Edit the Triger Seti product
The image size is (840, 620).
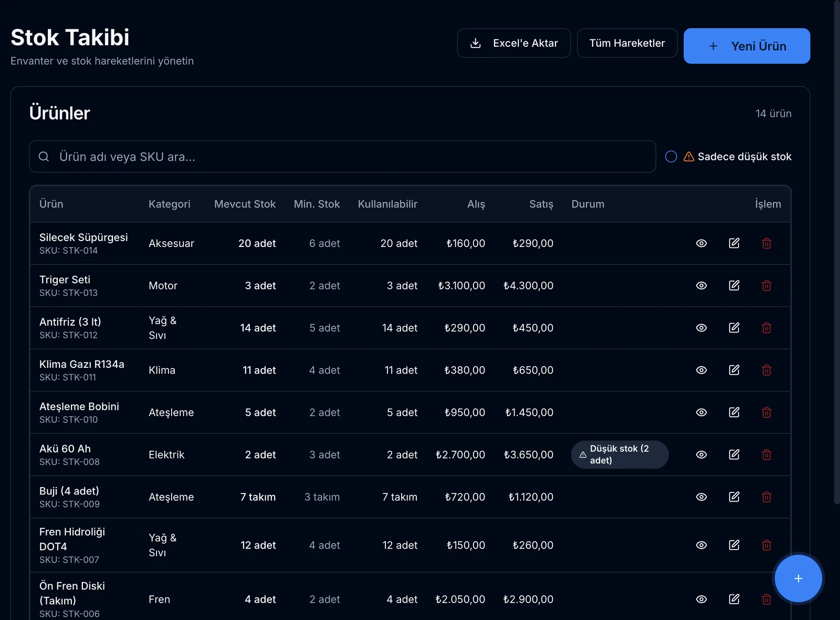734,285
